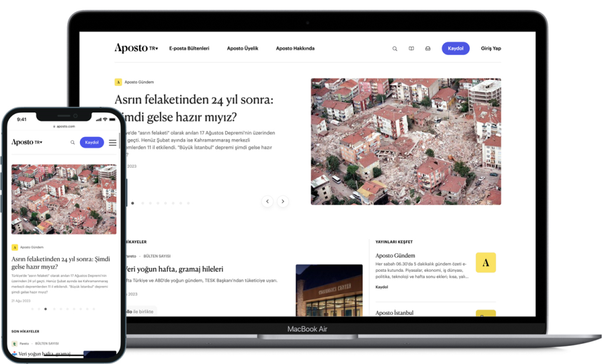
Task: Click the large yellow A publication icon beside Aposto Gündem
Action: (486, 263)
